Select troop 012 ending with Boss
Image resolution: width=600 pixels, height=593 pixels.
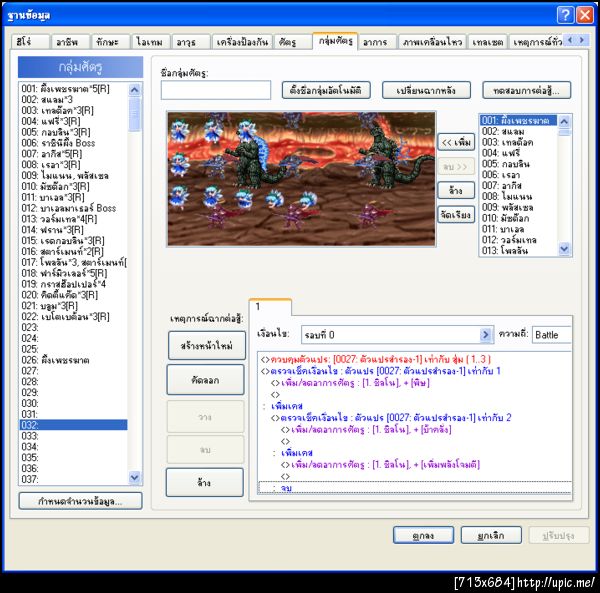(73, 208)
